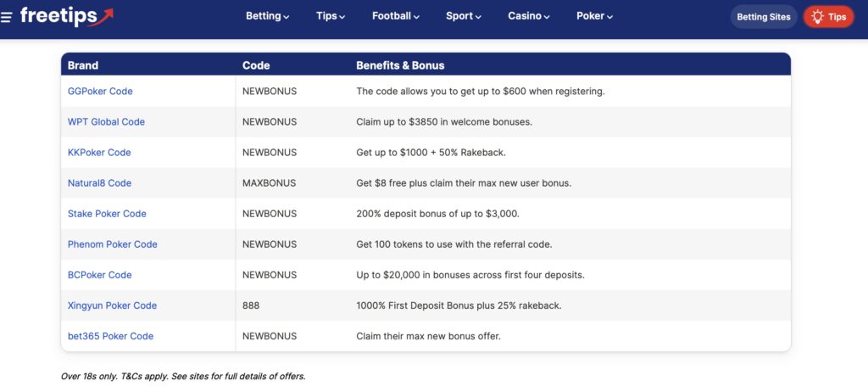Click the lightbulb Tips icon
This screenshot has width=868, height=392.
[818, 17]
